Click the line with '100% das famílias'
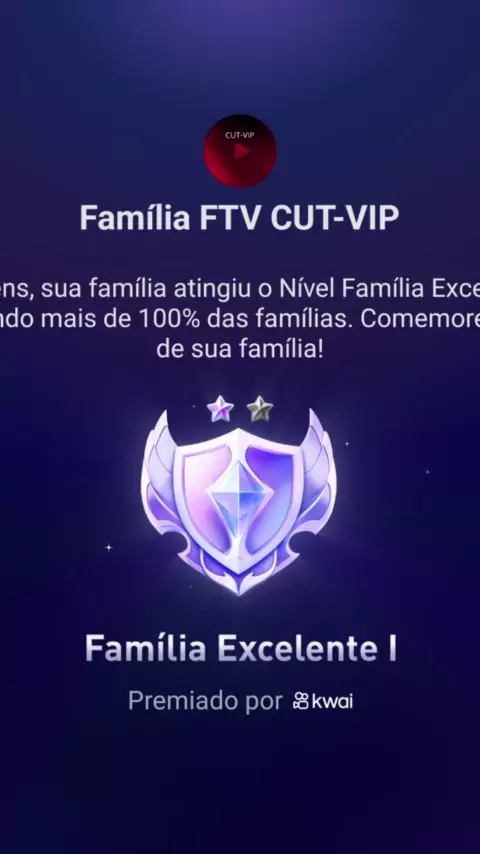 coord(240,319)
